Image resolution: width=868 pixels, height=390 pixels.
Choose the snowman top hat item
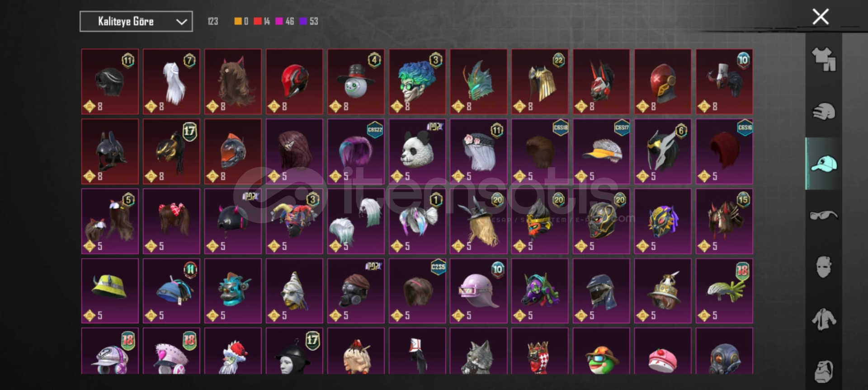356,82
